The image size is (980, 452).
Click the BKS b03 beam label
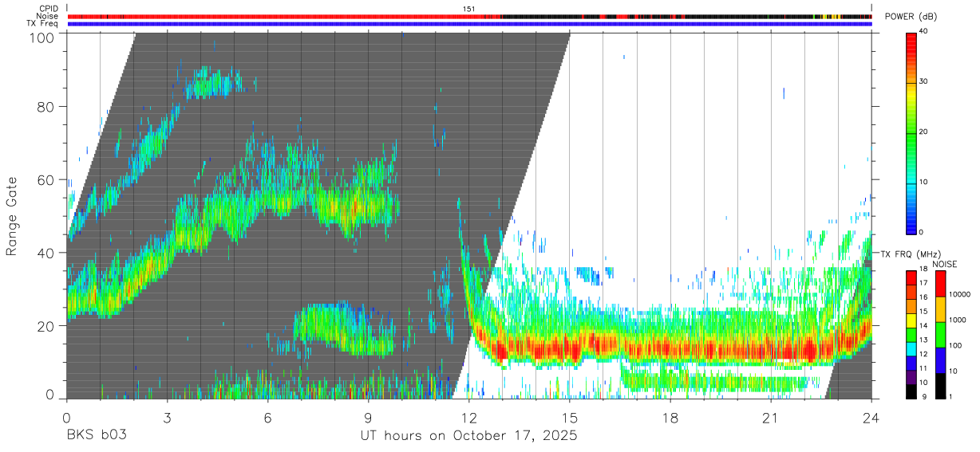[x=96, y=436]
